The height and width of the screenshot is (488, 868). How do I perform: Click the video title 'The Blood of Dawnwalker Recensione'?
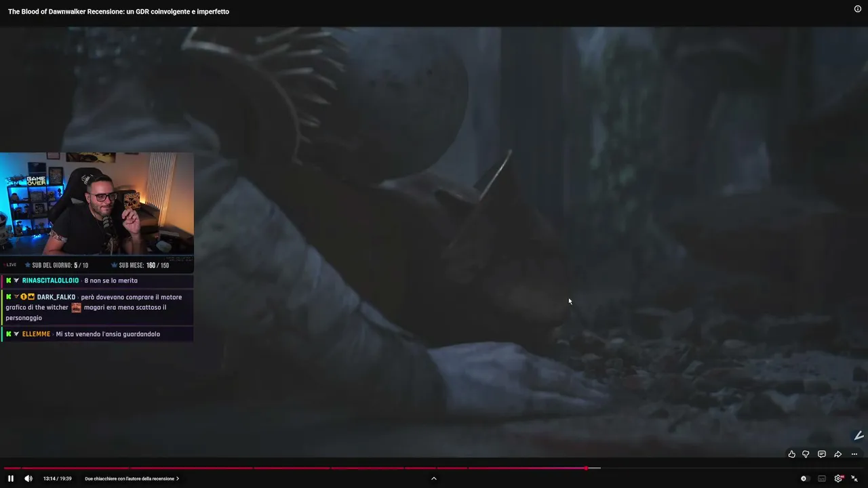[119, 12]
